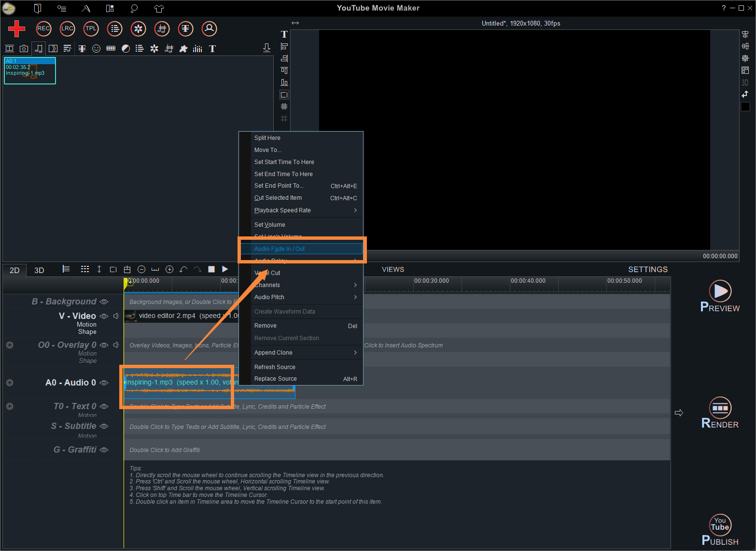Viewport: 756px width, 551px height.
Task: Choose Replace Source from context menu
Action: coord(307,379)
